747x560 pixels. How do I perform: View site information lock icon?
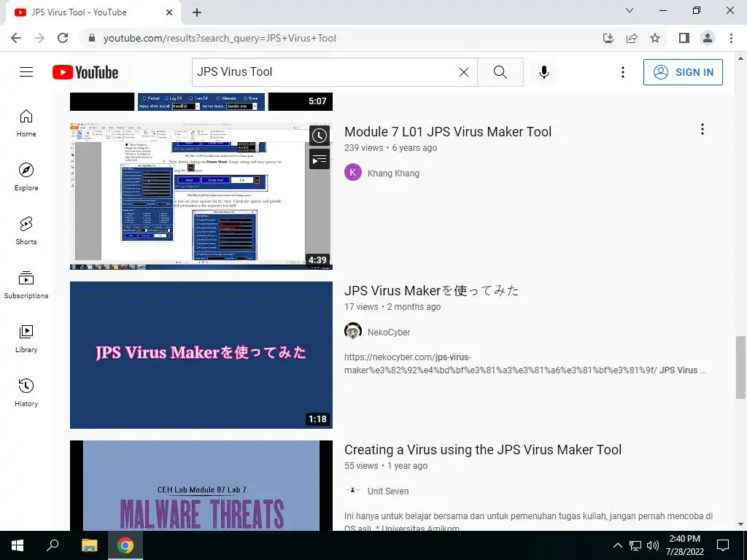pos(91,38)
